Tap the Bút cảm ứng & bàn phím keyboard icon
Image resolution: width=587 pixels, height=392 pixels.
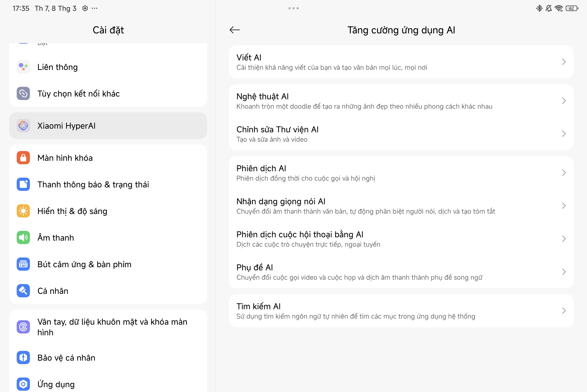(23, 264)
